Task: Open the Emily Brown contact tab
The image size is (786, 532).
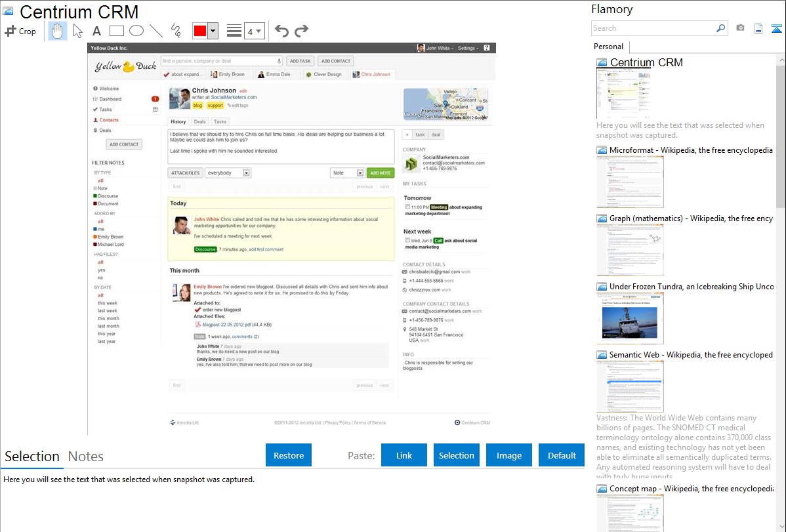Action: coord(228,74)
